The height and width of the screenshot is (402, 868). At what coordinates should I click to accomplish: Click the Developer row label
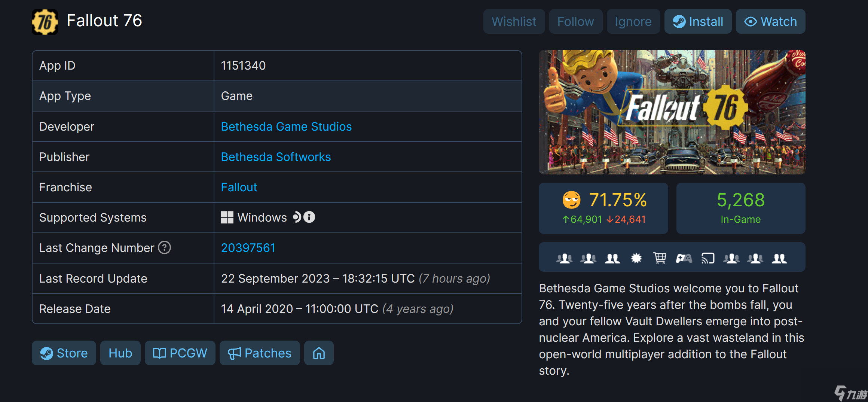67,127
